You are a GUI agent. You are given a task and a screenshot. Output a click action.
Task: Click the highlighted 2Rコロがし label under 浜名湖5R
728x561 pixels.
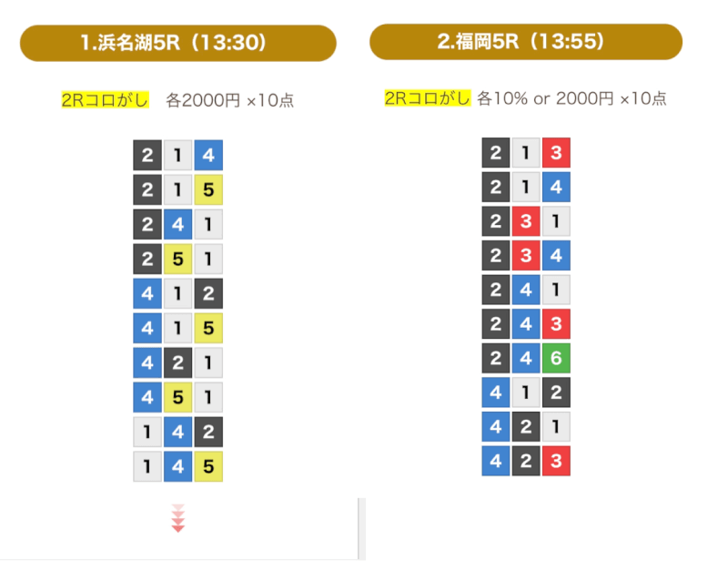[105, 99]
